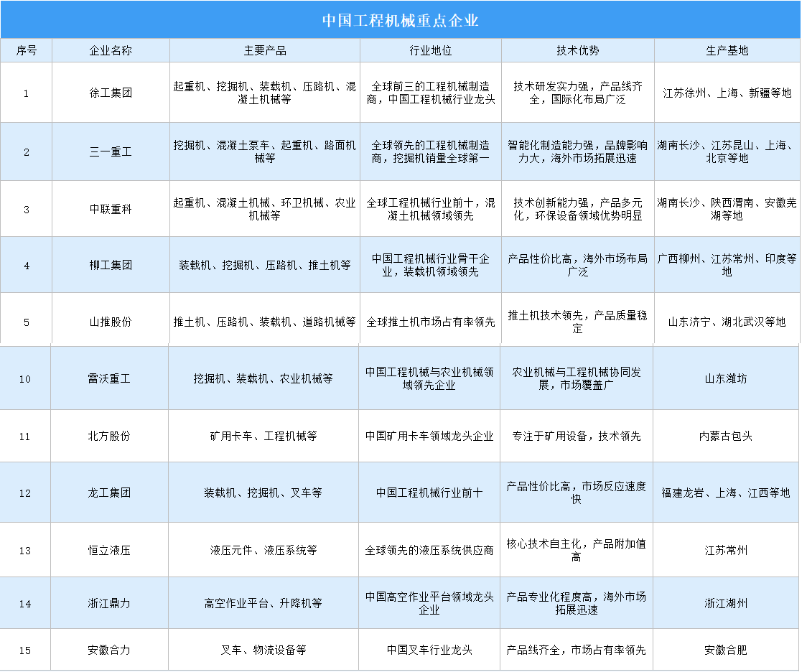Select the 主要产品 column header
Viewport: 807px width, 672px height.
[x=265, y=50]
